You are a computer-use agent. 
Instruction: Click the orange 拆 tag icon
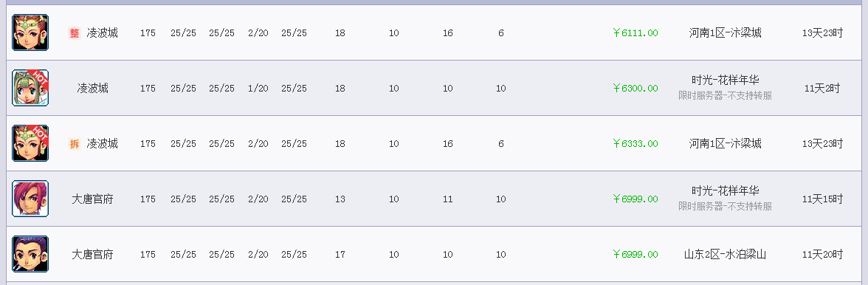[x=75, y=144]
